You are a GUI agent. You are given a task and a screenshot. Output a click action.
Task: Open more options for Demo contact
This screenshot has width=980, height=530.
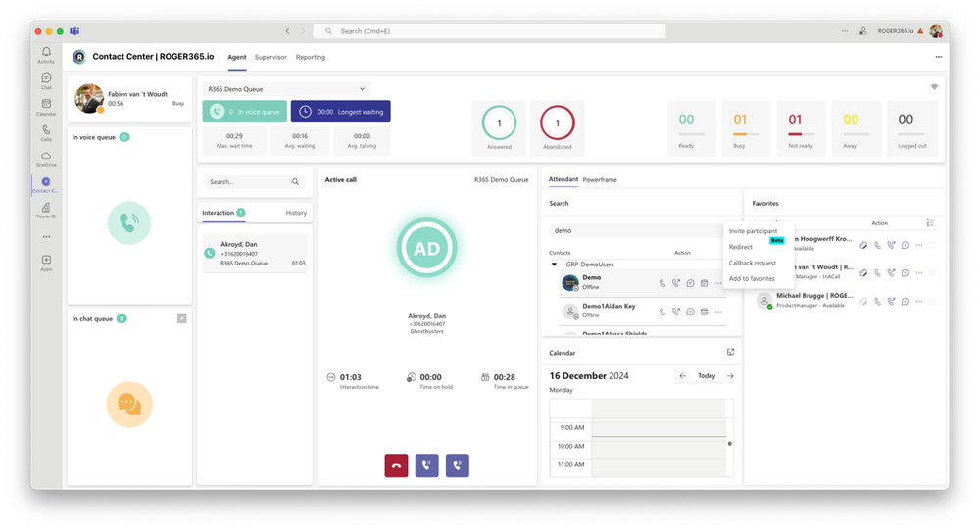(718, 283)
